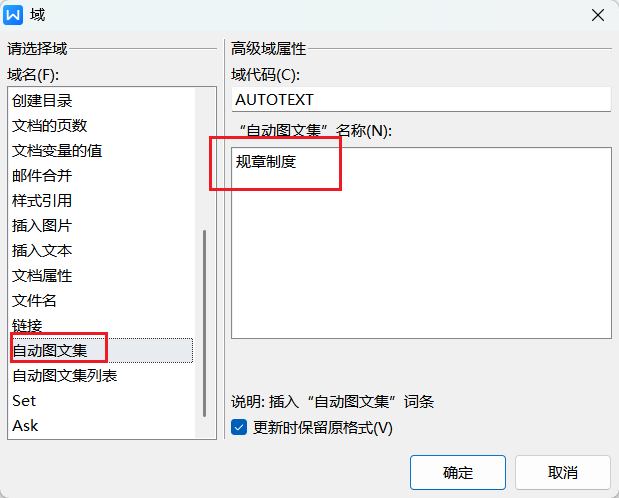
Task: Close the 域 dialog window
Action: coord(598,15)
